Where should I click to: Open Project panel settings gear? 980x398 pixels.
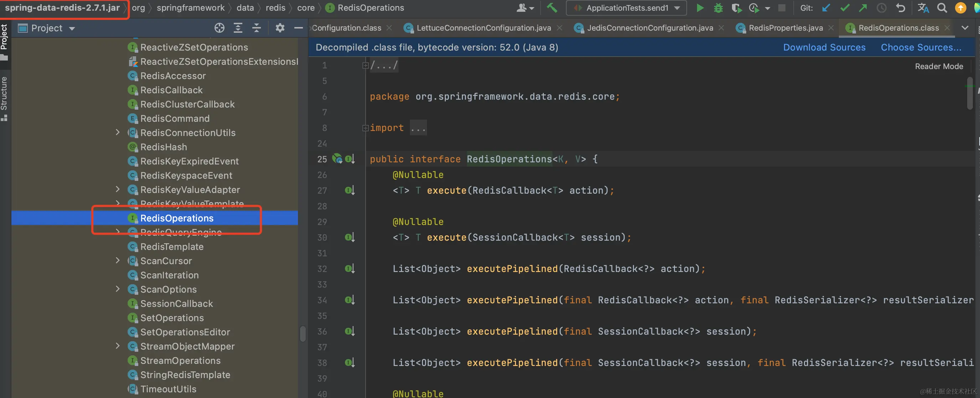(x=280, y=28)
